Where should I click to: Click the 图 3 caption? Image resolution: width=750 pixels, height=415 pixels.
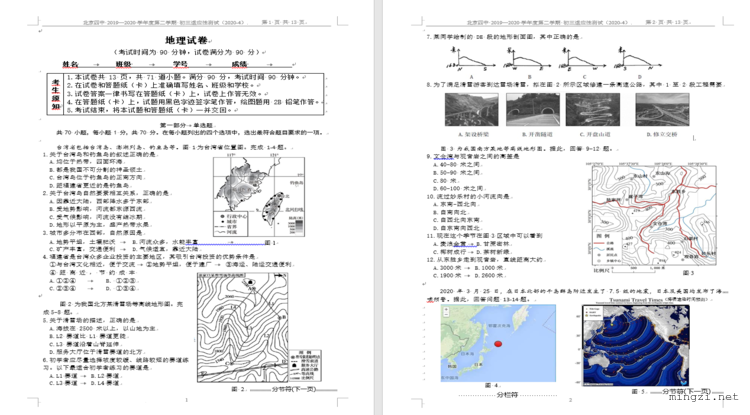coord(688,273)
